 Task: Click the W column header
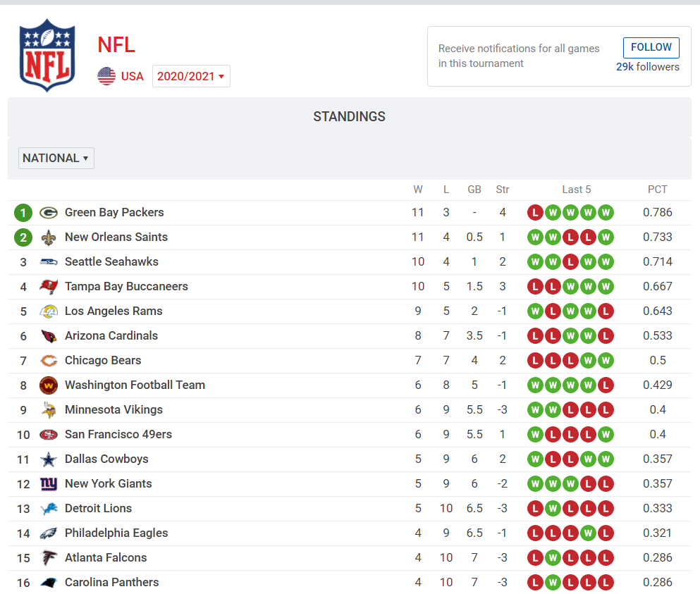pos(418,190)
